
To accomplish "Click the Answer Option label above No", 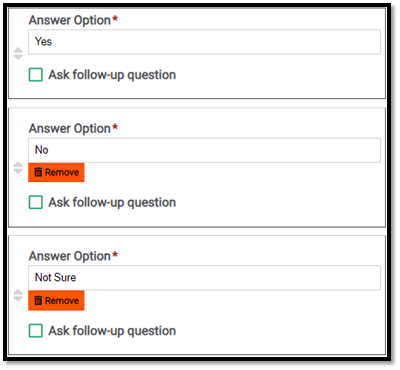I will [x=70, y=129].
